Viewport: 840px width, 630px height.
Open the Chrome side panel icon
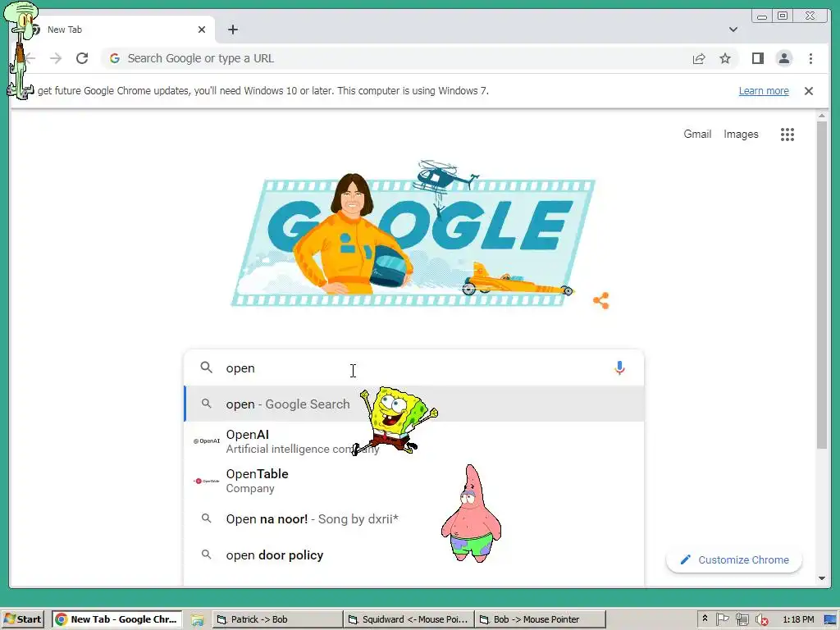757,58
